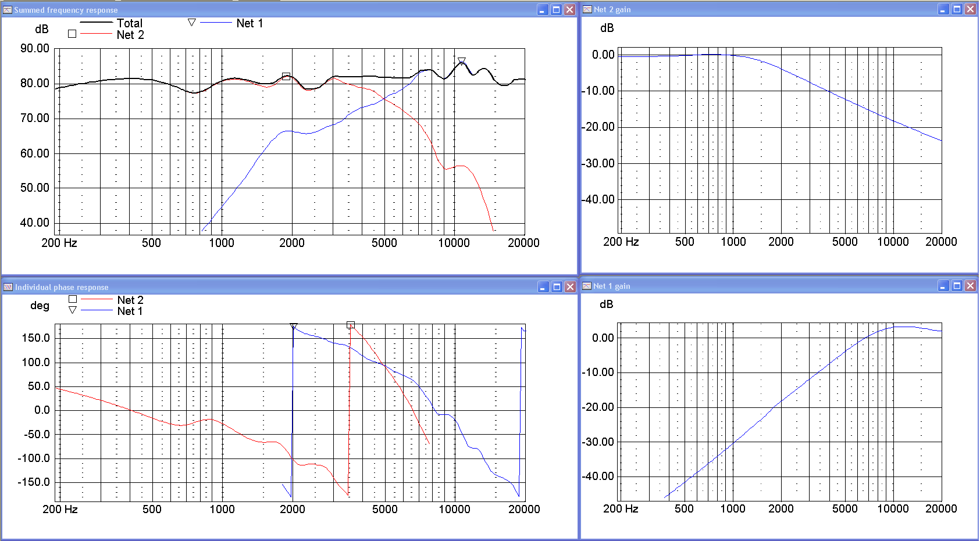
Task: Click the triangle Net 1 marker in summed legend
Action: coord(191,23)
